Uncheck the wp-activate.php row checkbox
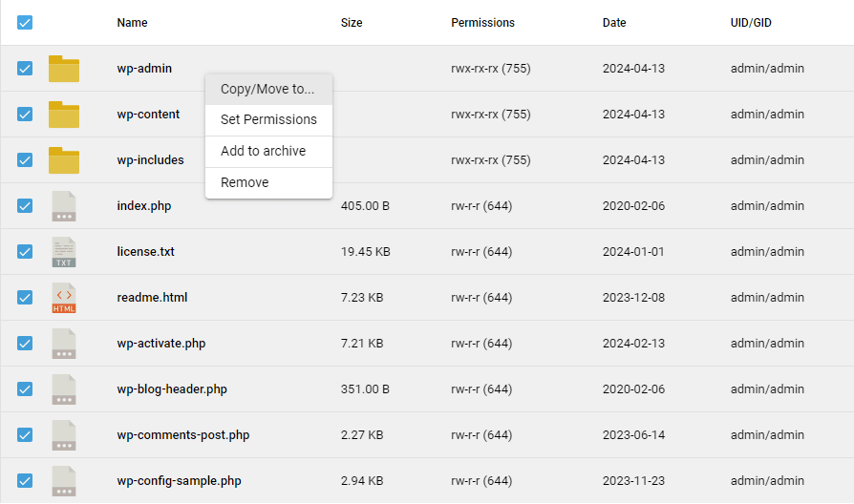 (x=25, y=343)
